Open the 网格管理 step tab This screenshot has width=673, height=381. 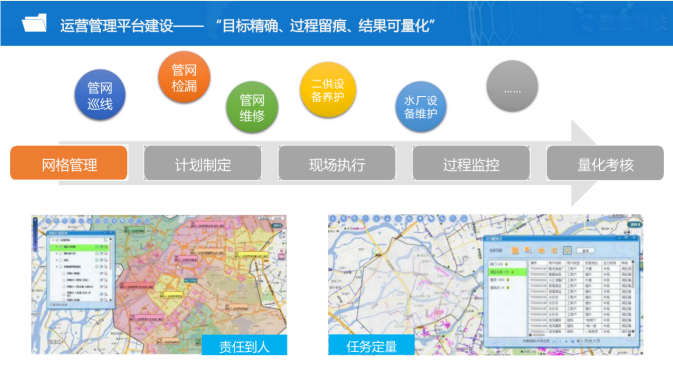(x=69, y=163)
